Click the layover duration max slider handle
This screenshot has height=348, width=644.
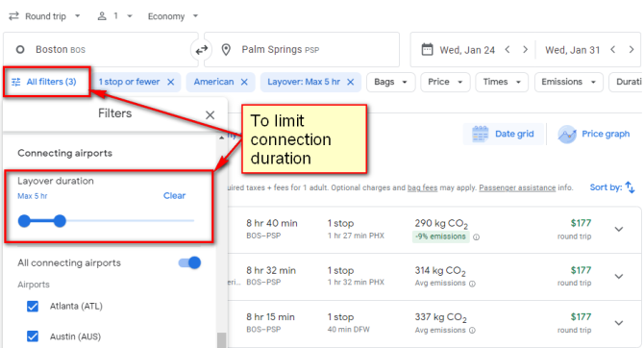pos(60,221)
